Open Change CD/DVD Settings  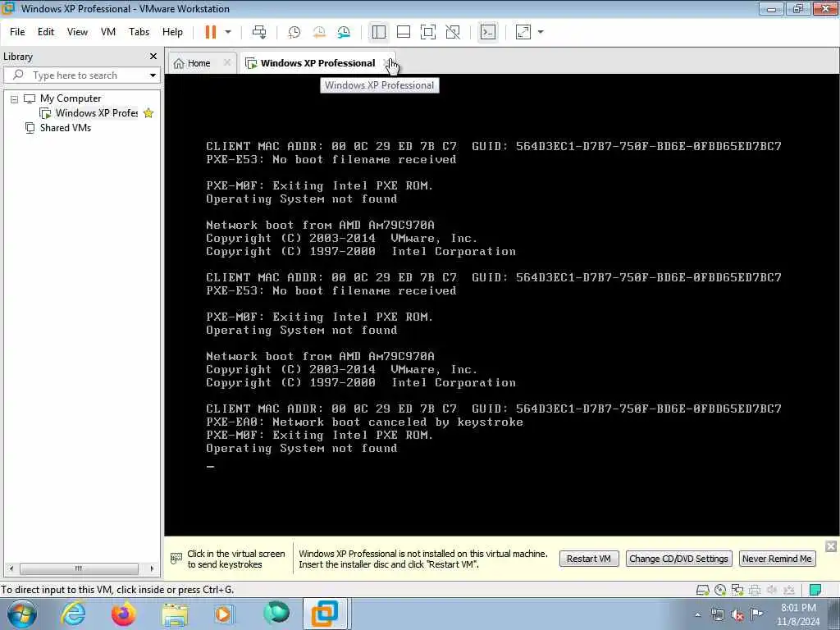[x=678, y=559]
